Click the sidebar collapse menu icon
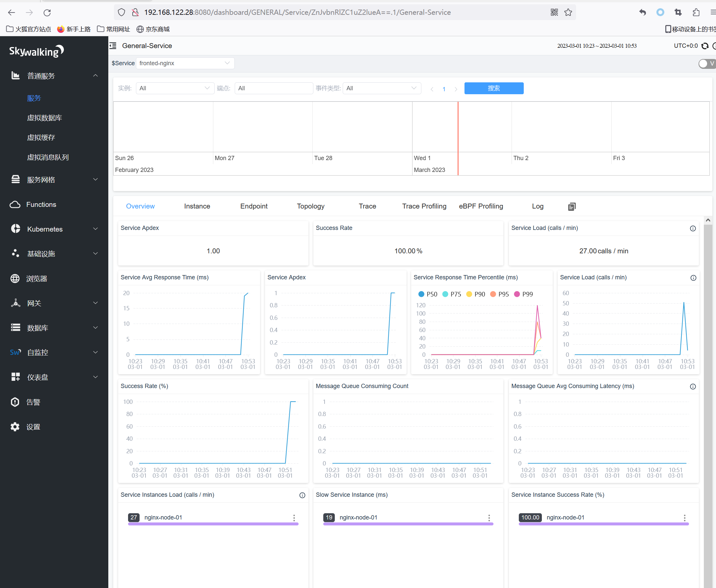 tap(113, 46)
